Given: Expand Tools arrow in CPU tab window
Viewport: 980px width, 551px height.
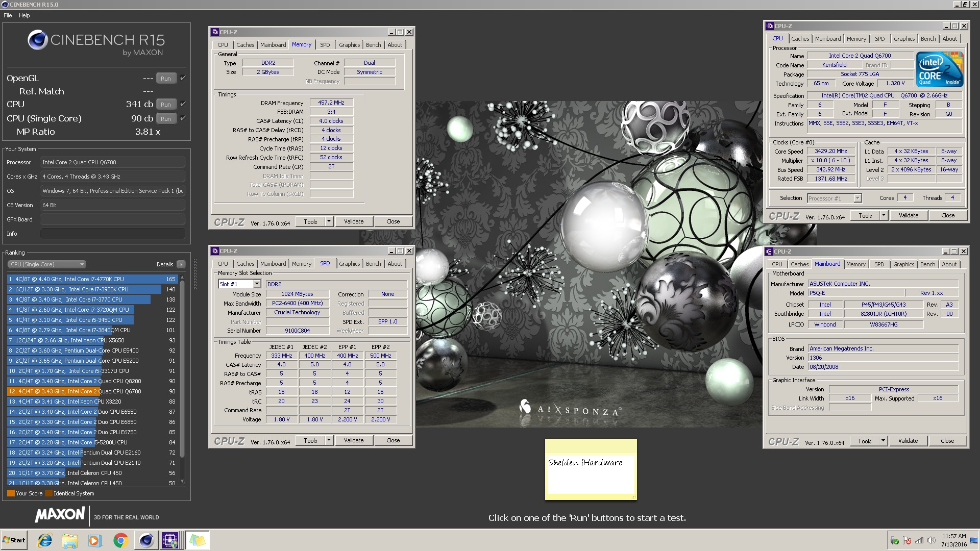Looking at the screenshot, I should [884, 216].
